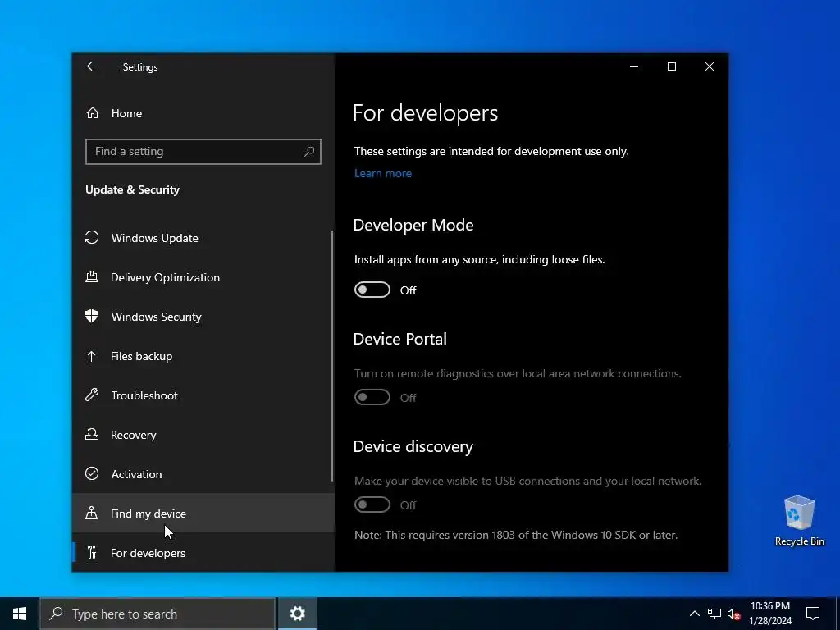Click the SDK version 1803 note
Viewport: 840px width, 630px height.
[516, 535]
